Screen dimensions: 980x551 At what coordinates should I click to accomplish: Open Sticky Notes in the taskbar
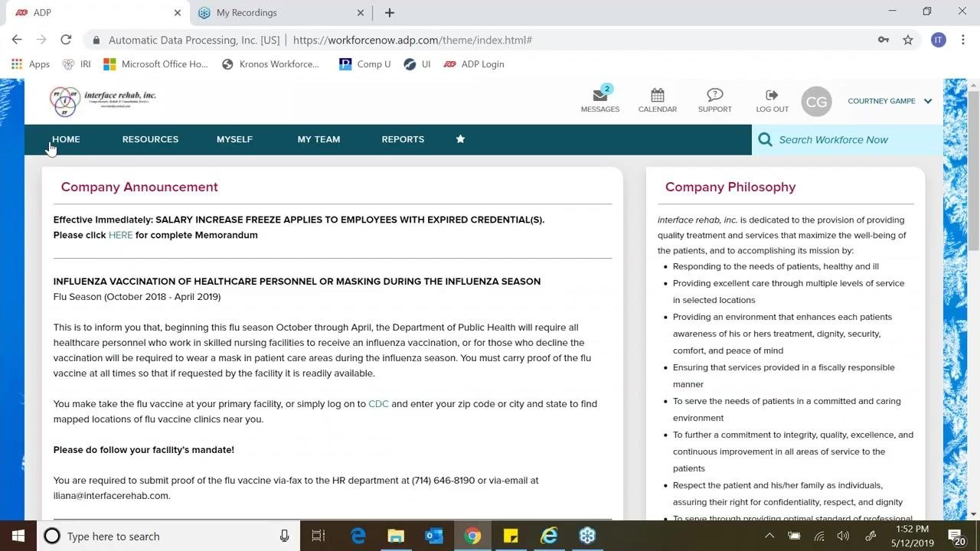point(511,536)
